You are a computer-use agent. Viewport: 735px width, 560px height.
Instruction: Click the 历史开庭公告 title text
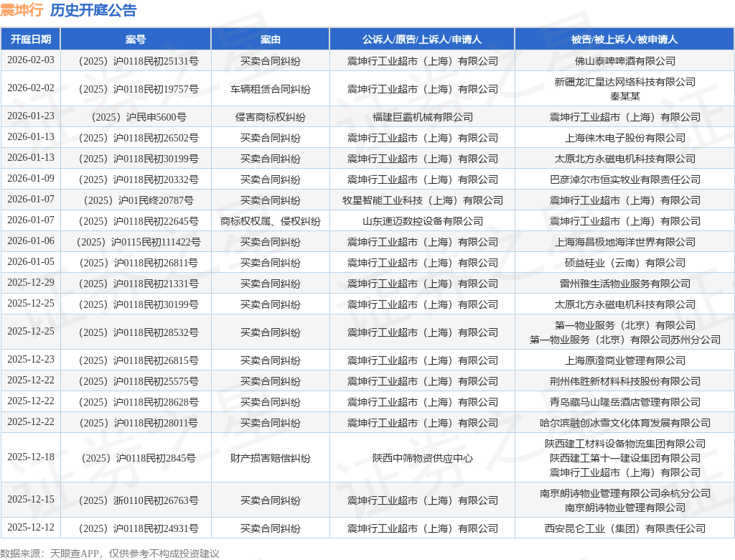click(93, 10)
